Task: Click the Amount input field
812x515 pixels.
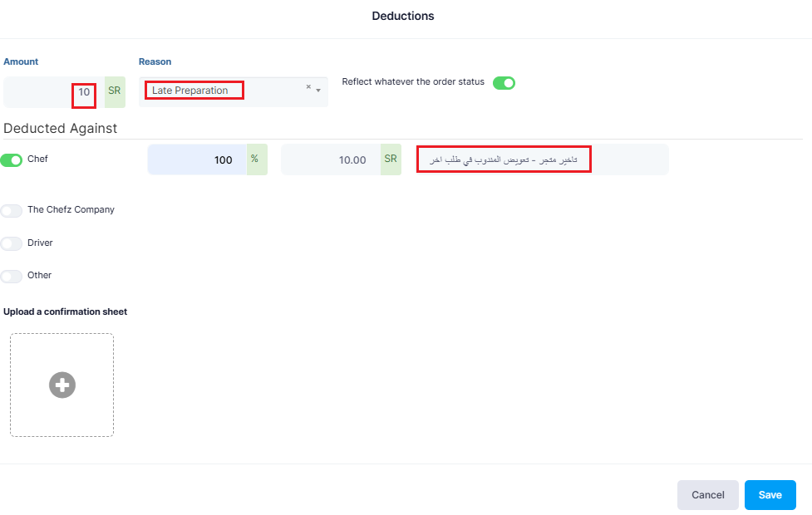Action: [54, 92]
